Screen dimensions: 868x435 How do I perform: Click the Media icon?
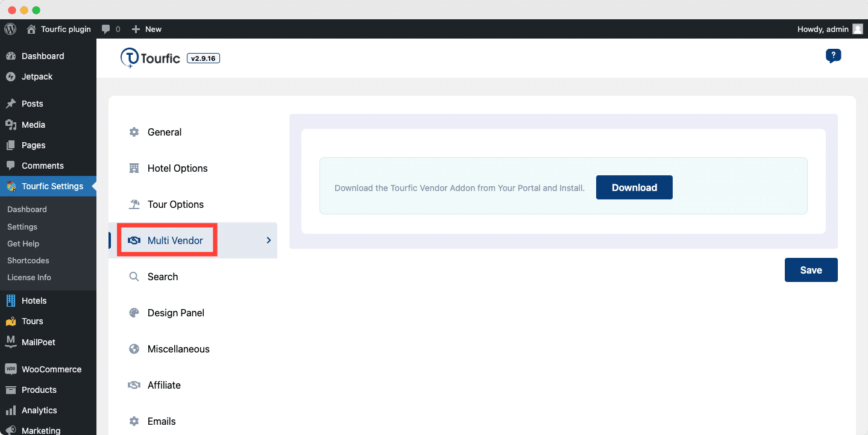coord(11,125)
